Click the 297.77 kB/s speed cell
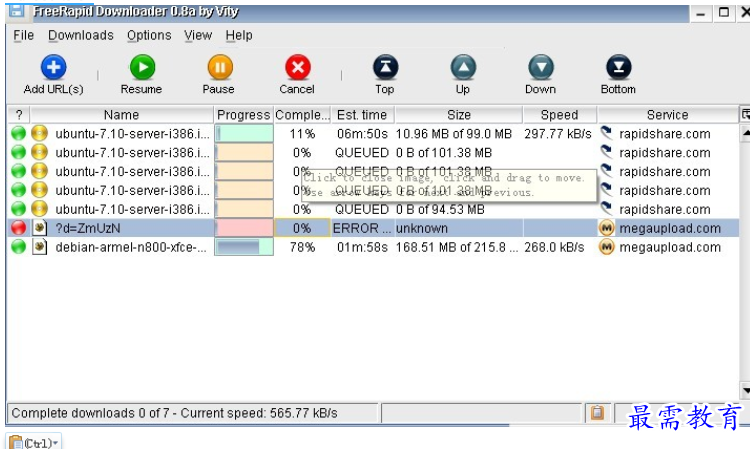The height and width of the screenshot is (449, 750). [x=558, y=133]
